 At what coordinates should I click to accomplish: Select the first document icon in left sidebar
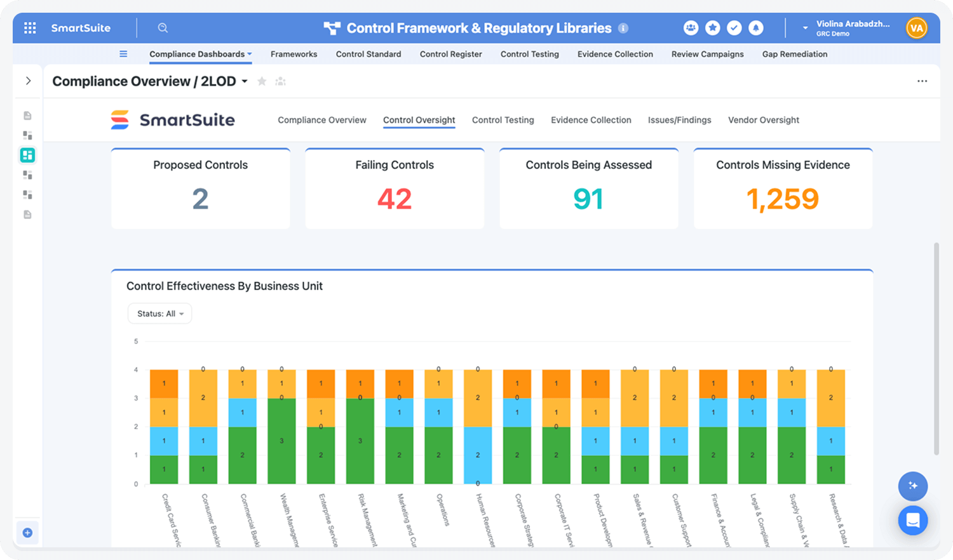tap(27, 116)
